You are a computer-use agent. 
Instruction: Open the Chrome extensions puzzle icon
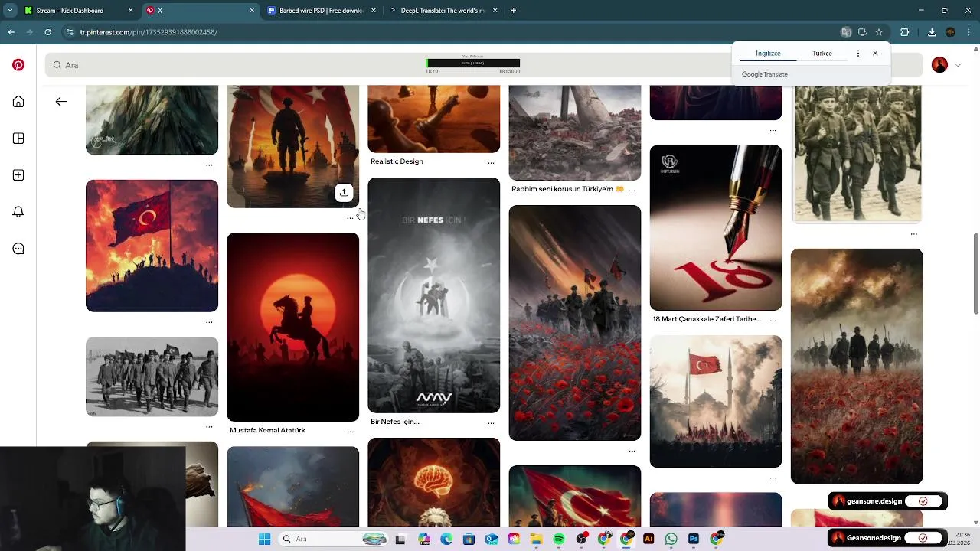point(905,32)
